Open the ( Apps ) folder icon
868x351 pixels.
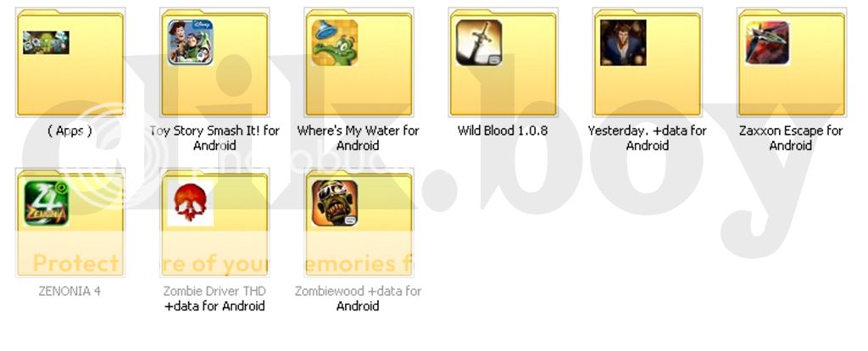click(x=70, y=62)
